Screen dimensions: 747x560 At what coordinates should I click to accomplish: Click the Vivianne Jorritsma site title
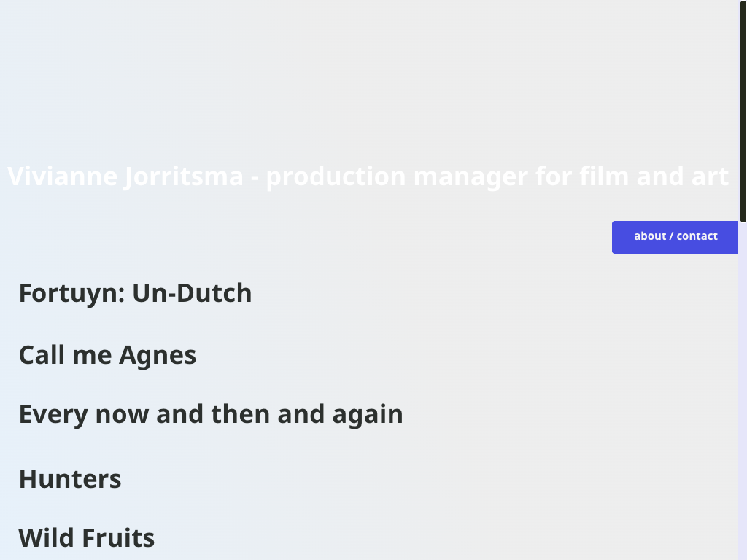point(368,176)
